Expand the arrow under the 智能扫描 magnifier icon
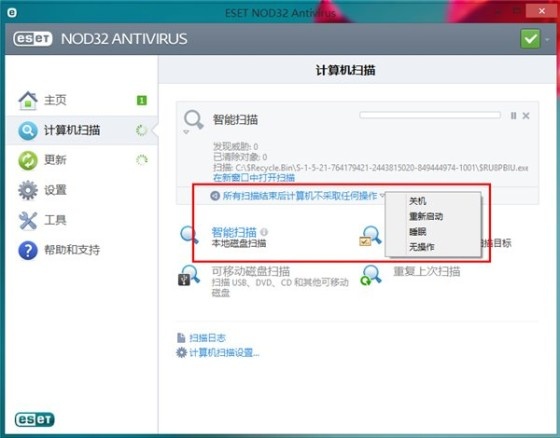560x438 pixels. coord(186,132)
